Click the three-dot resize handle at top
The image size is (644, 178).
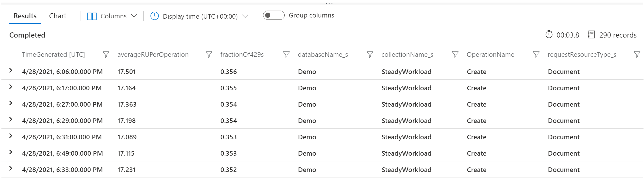coord(329,3)
